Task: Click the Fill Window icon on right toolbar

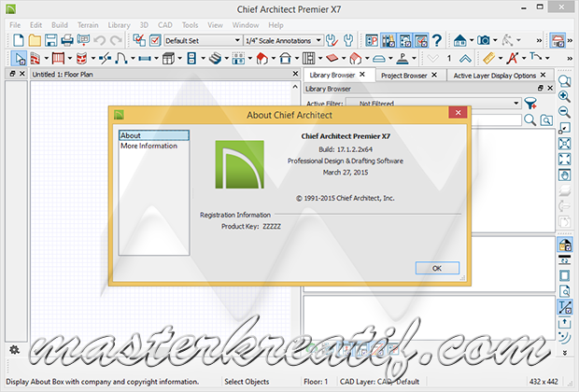Action: [x=564, y=159]
